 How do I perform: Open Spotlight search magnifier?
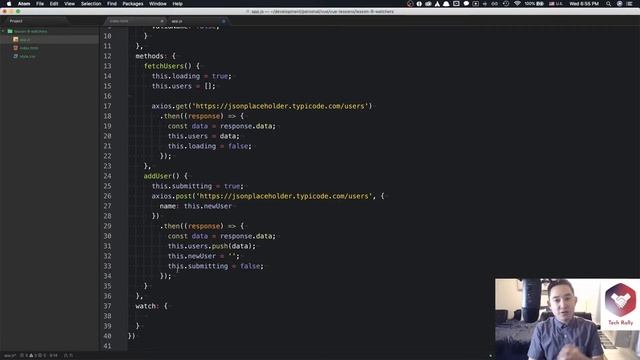pos(608,4)
